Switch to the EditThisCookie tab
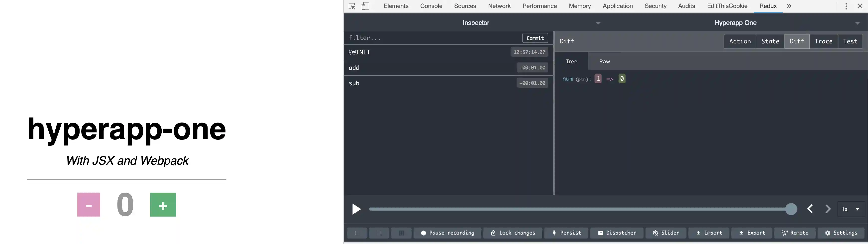This screenshot has height=244, width=868. click(727, 6)
